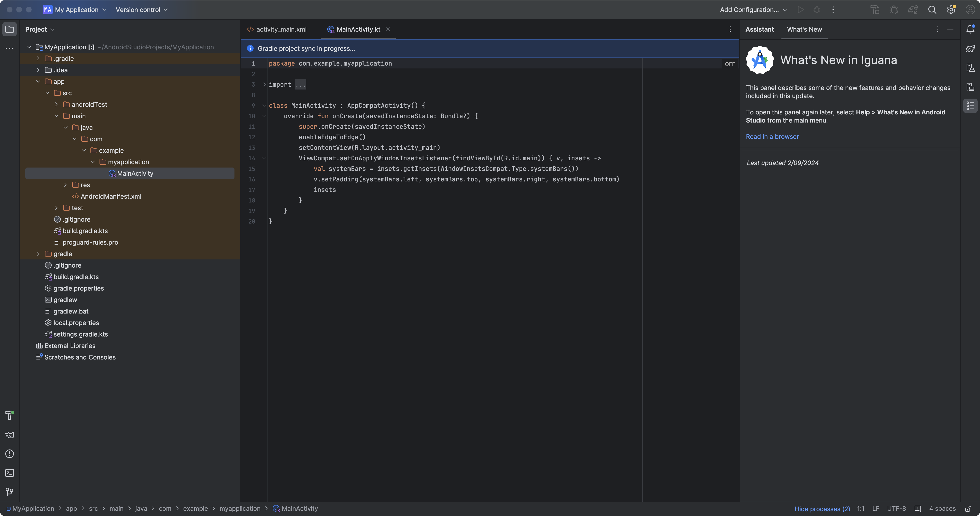980x516 pixels.
Task: Open the Logcat cat icon tool window
Action: tap(10, 435)
